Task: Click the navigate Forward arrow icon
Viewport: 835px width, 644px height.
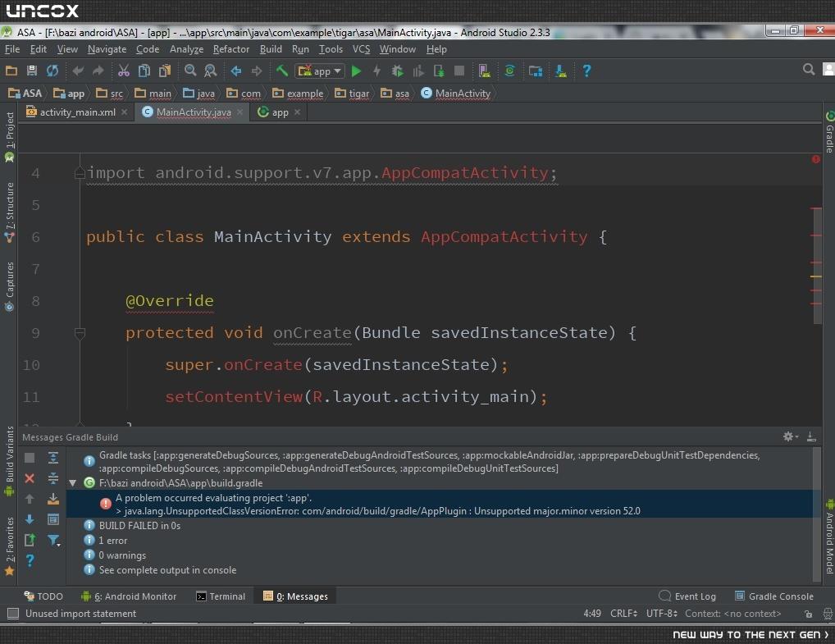Action: point(257,71)
